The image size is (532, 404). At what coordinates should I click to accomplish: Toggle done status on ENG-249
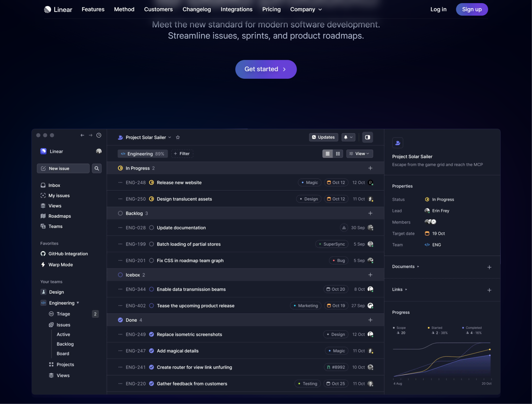click(151, 334)
